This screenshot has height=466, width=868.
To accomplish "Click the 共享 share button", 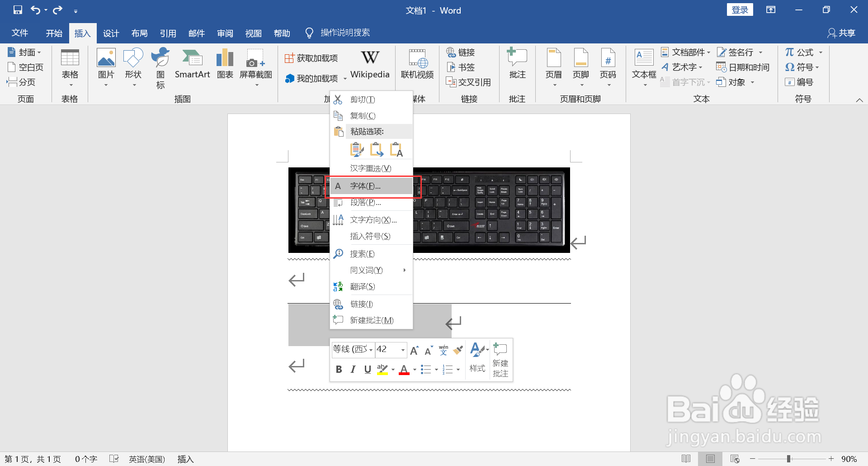I will click(841, 33).
